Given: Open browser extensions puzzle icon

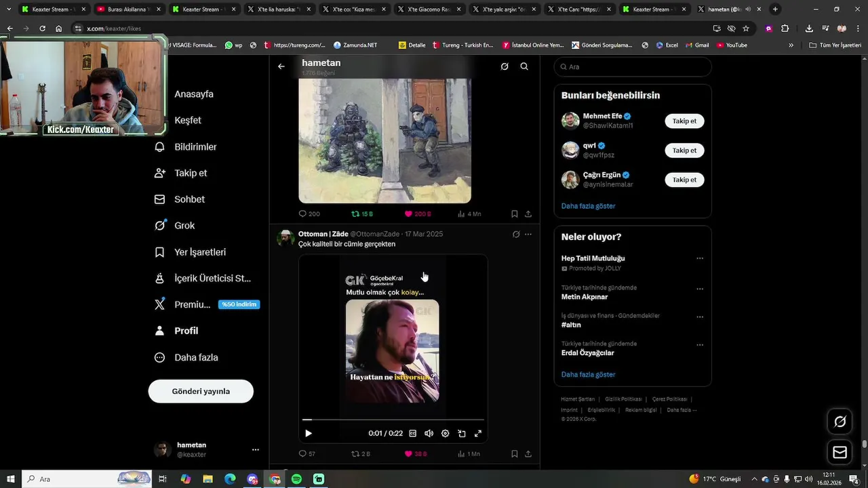Looking at the screenshot, I should [785, 28].
